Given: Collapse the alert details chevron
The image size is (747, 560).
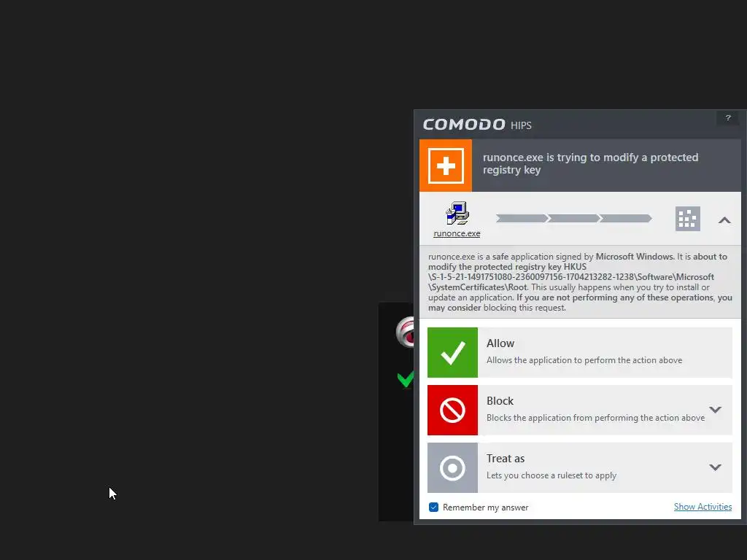Looking at the screenshot, I should pyautogui.click(x=724, y=219).
